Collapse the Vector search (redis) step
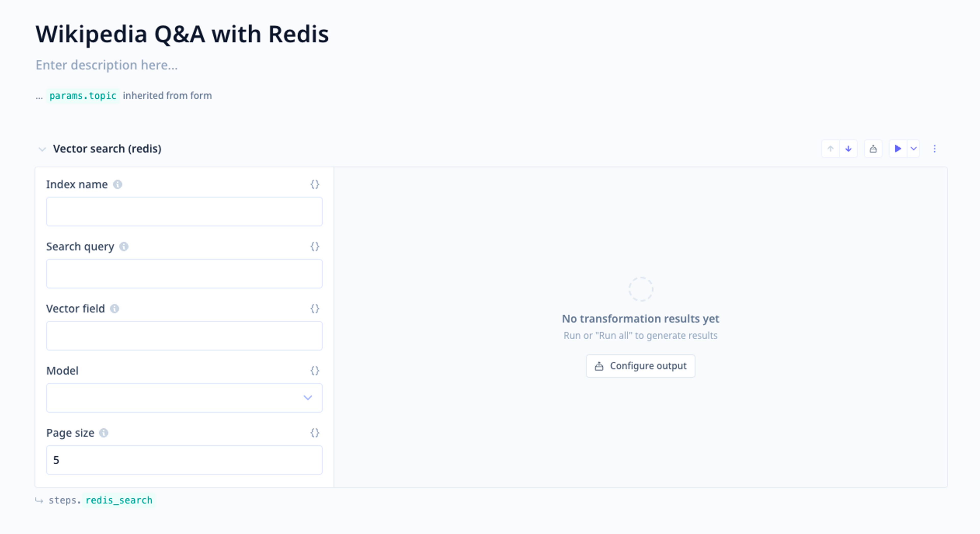 click(x=42, y=149)
